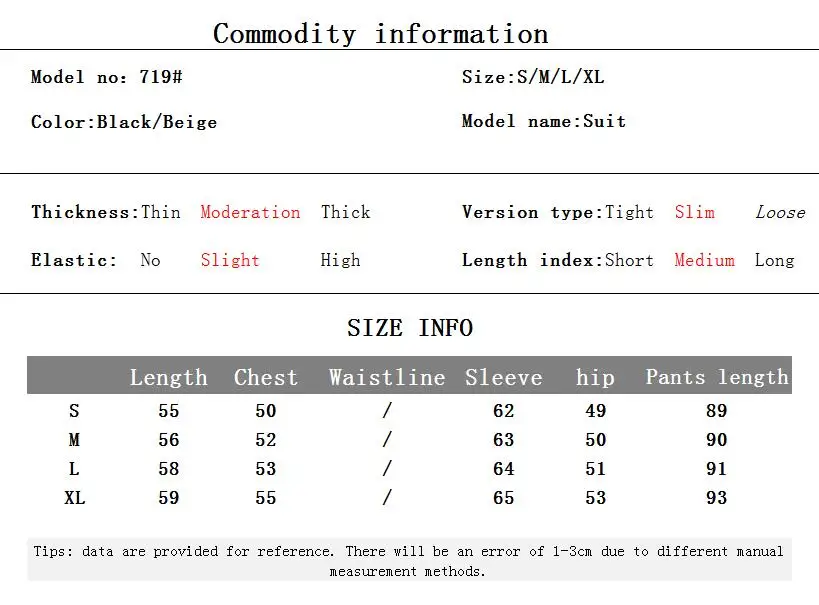Image resolution: width=819 pixels, height=605 pixels.
Task: Click hip value 50 in row M
Action: tap(595, 440)
